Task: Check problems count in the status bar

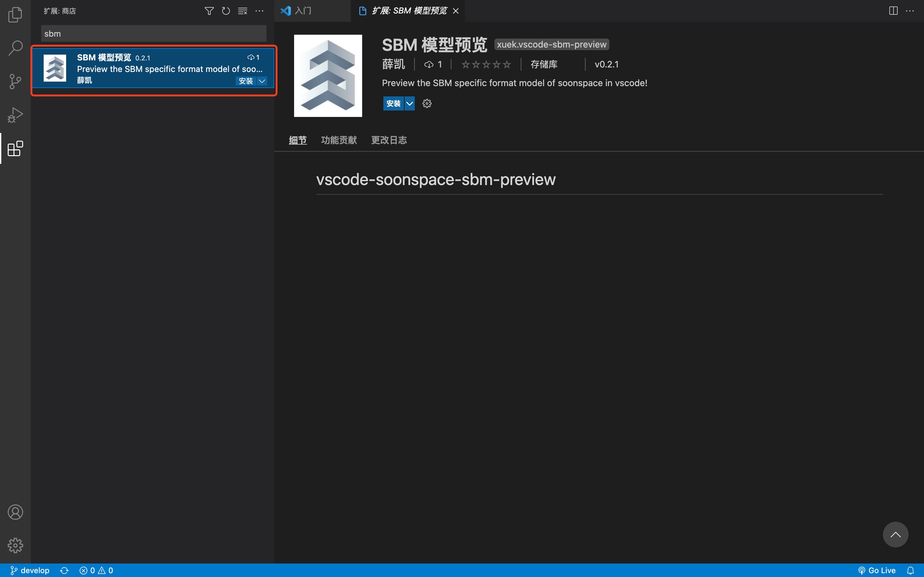Action: pos(96,570)
